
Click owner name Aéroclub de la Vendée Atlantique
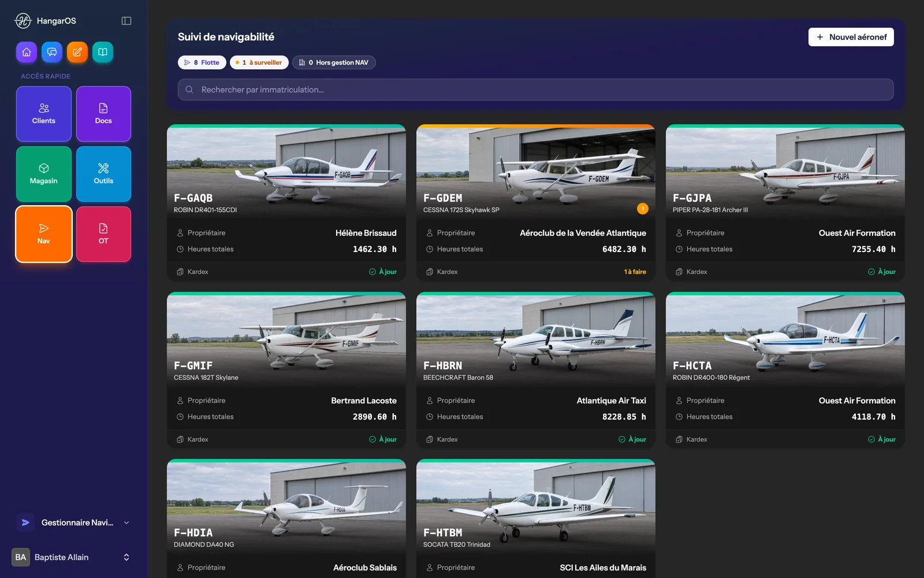[x=583, y=233]
